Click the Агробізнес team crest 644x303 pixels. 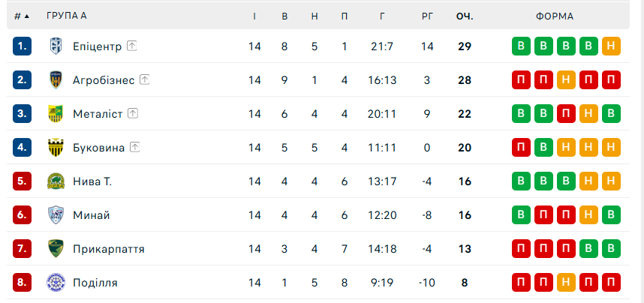55,80
